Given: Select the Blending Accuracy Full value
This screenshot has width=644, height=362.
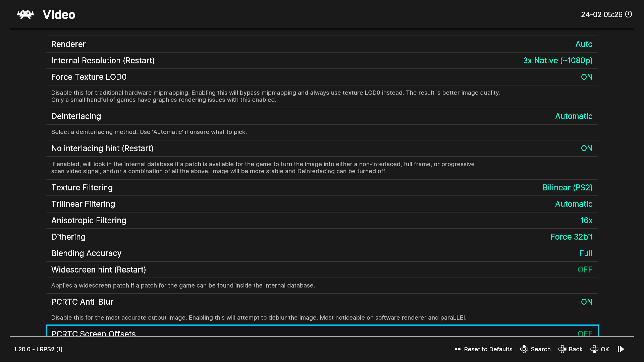Looking at the screenshot, I should click(x=586, y=253).
